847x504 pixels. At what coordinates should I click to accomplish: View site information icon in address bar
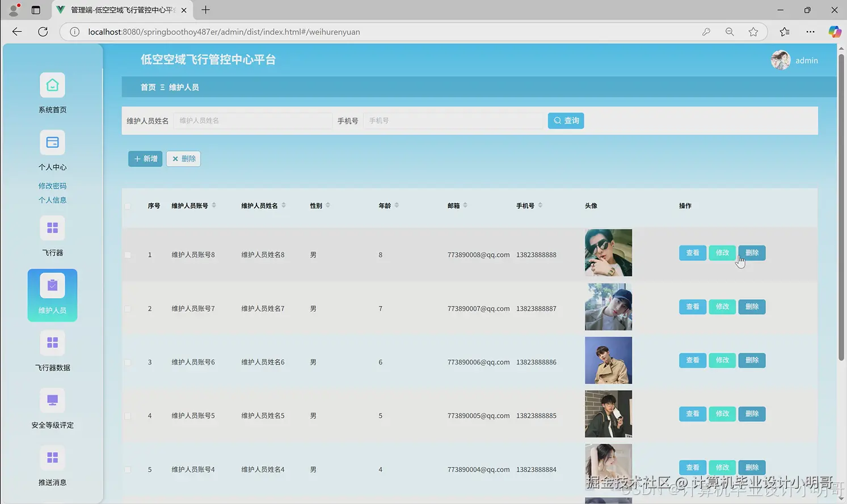coord(74,32)
